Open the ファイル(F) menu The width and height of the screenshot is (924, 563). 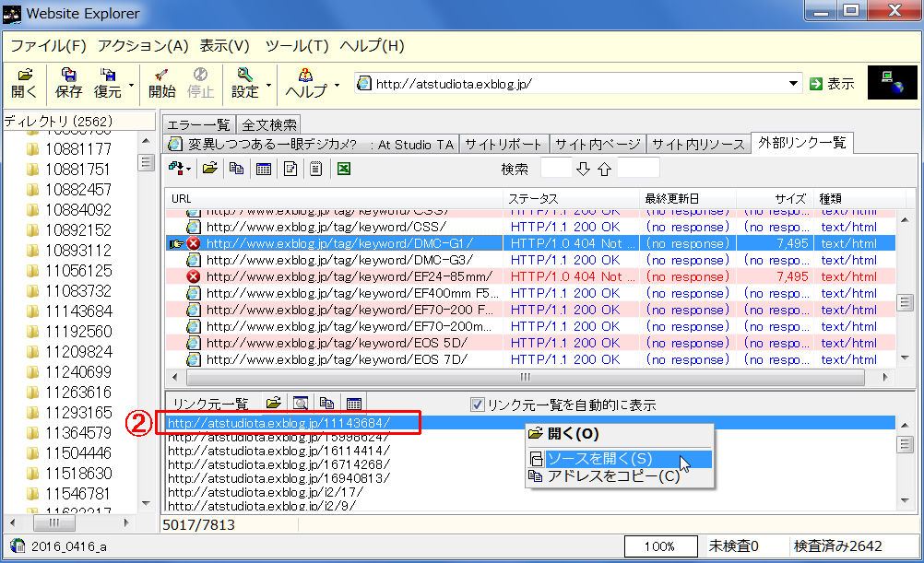click(48, 46)
